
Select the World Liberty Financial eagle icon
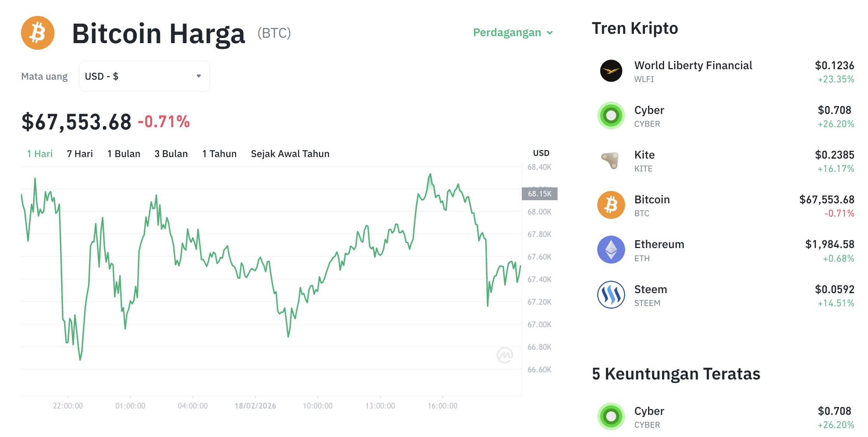[x=610, y=72]
